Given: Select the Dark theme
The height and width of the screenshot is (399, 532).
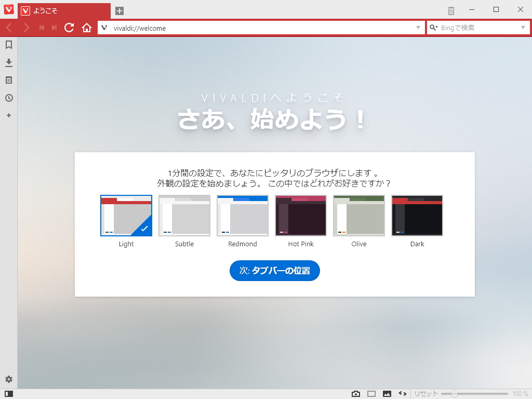Looking at the screenshot, I should pyautogui.click(x=417, y=215).
